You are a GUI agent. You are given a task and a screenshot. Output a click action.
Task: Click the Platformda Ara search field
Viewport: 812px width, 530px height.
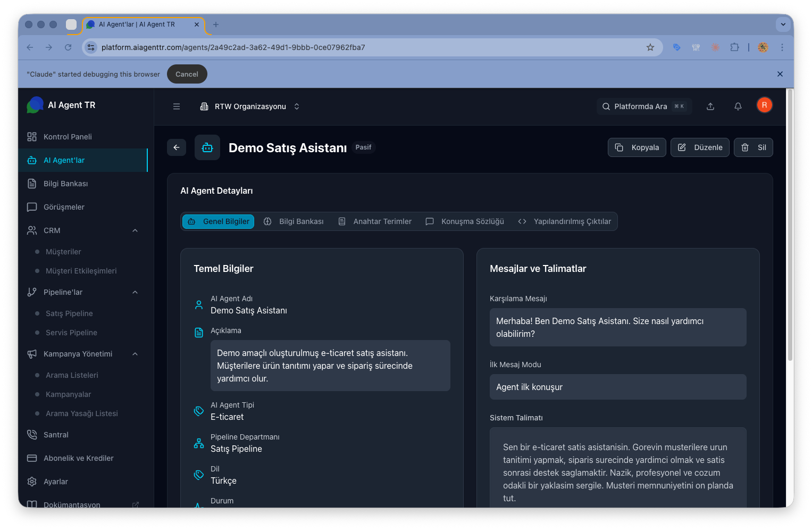tap(644, 106)
